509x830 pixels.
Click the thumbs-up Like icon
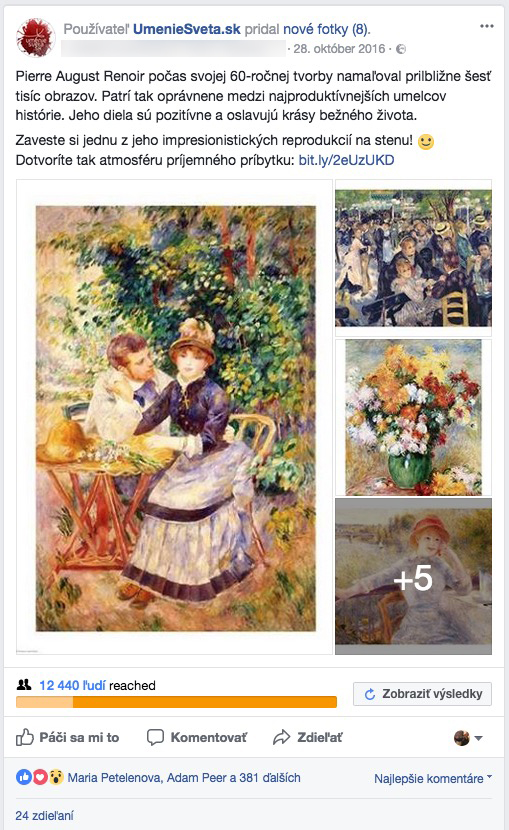24,737
